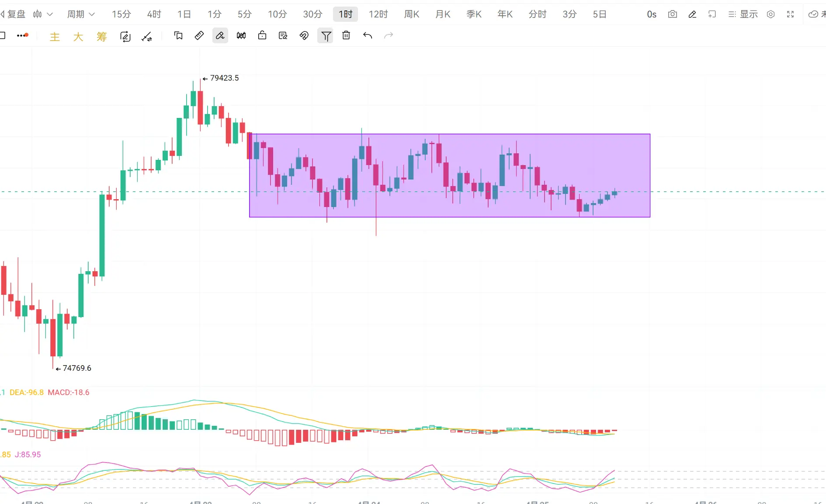Open the drawing notes edit icon

tap(283, 35)
